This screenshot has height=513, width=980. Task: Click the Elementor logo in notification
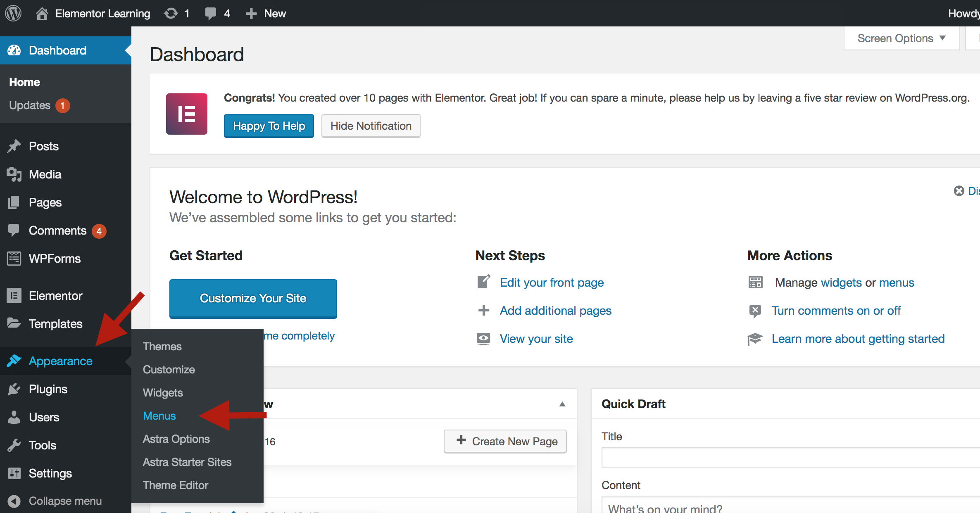187,114
